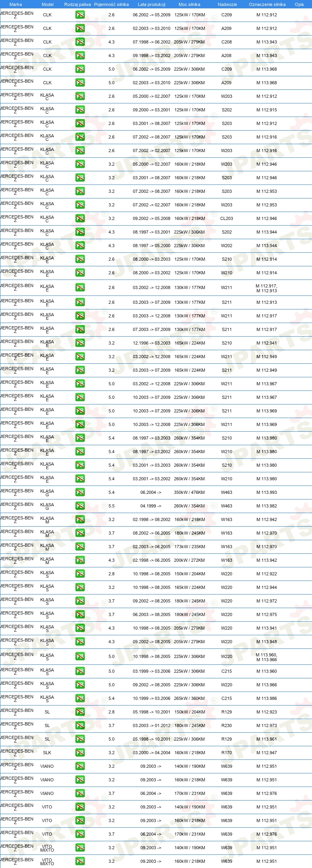Viewport: 312px width, 868px height.
Task: Select the M 113.948 engine code cell
Action: 267,642
